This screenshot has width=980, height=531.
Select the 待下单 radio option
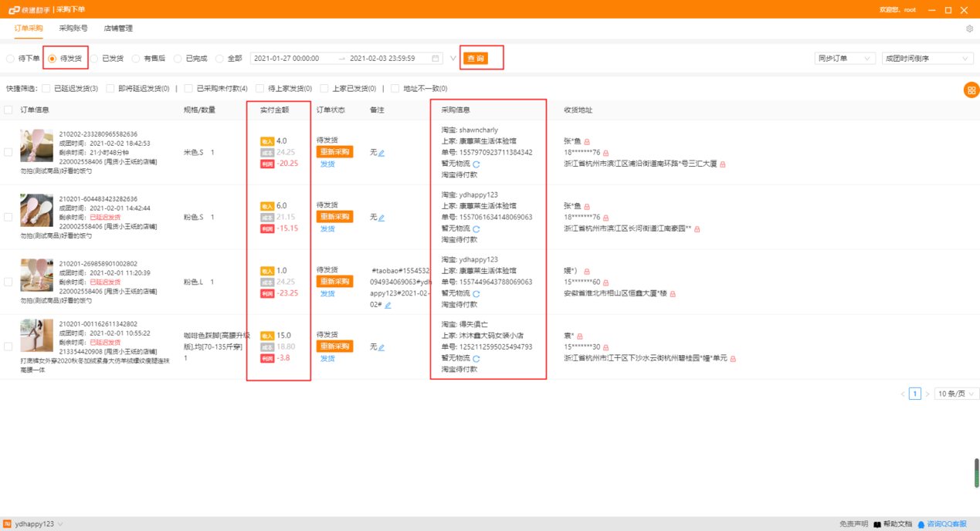click(x=9, y=57)
